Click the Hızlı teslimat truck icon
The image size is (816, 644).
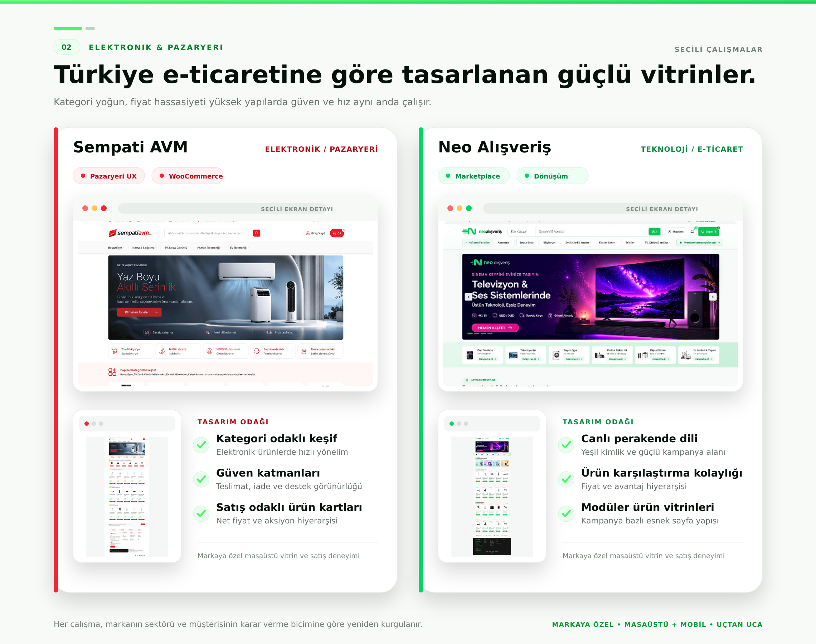click(x=269, y=332)
